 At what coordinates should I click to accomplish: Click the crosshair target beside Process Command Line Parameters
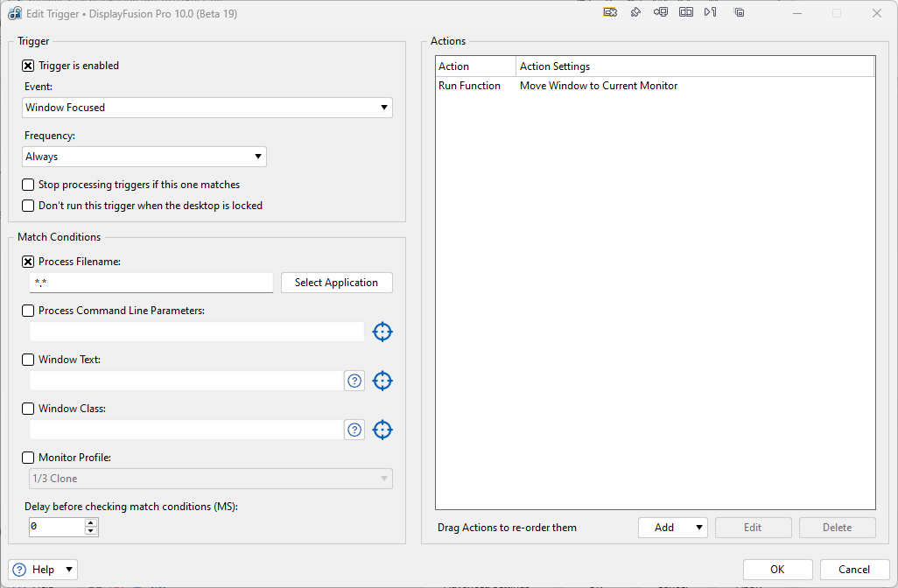point(382,332)
